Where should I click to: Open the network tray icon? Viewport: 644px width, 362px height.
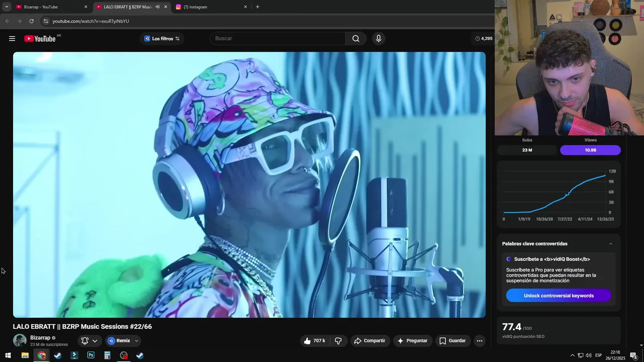(x=580, y=355)
